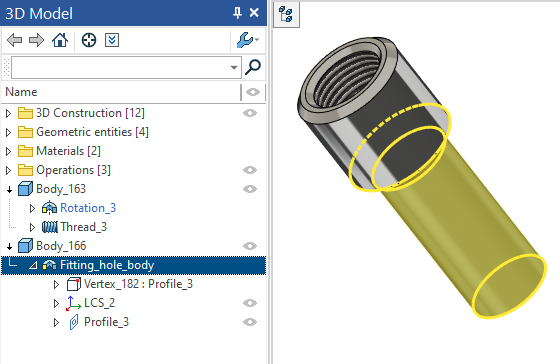This screenshot has width=560, height=364.
Task: Click the forward navigation arrow icon
Action: 36,40
